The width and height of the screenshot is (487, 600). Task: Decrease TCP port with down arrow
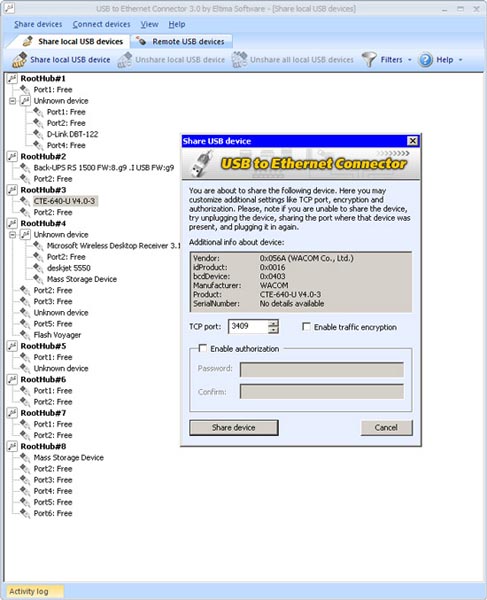click(273, 330)
